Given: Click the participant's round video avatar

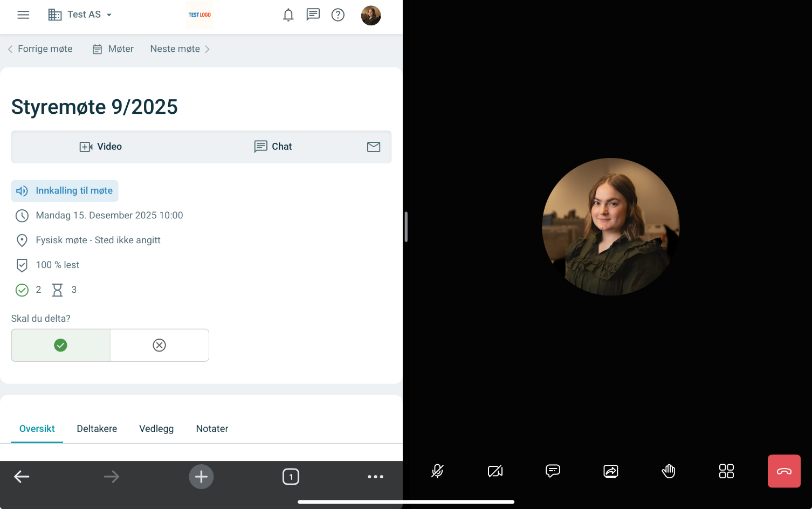Looking at the screenshot, I should click(x=611, y=226).
